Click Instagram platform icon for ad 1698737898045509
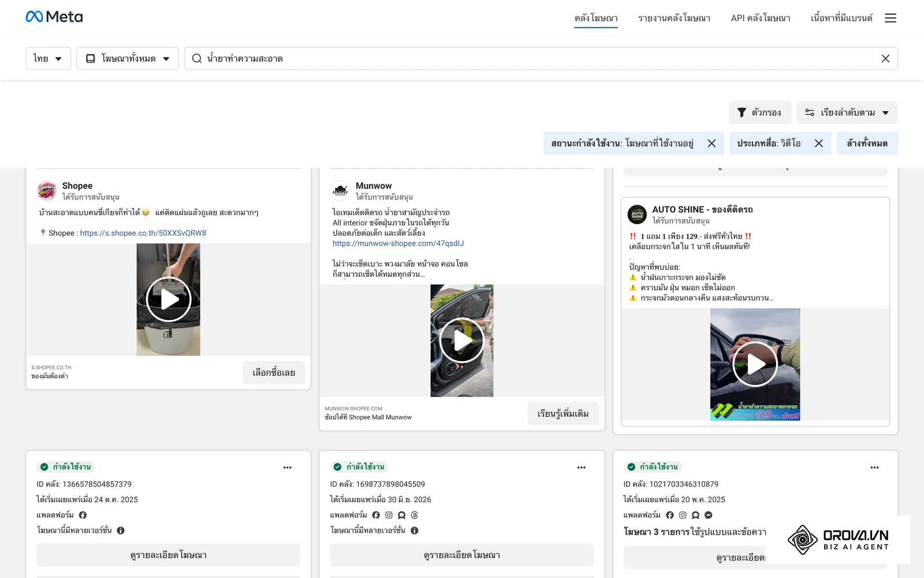This screenshot has width=924, height=578. pyautogui.click(x=389, y=515)
